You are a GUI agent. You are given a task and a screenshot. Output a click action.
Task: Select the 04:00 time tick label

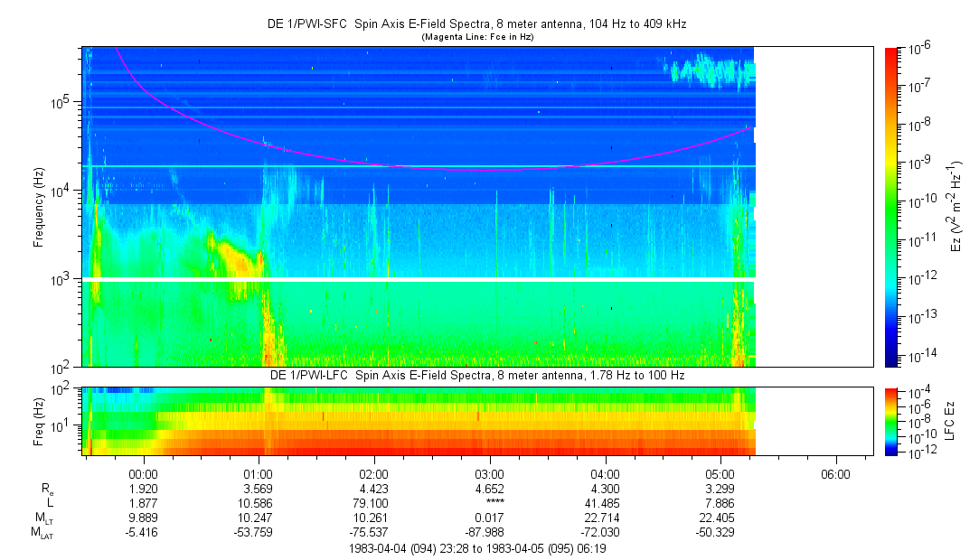pos(604,473)
